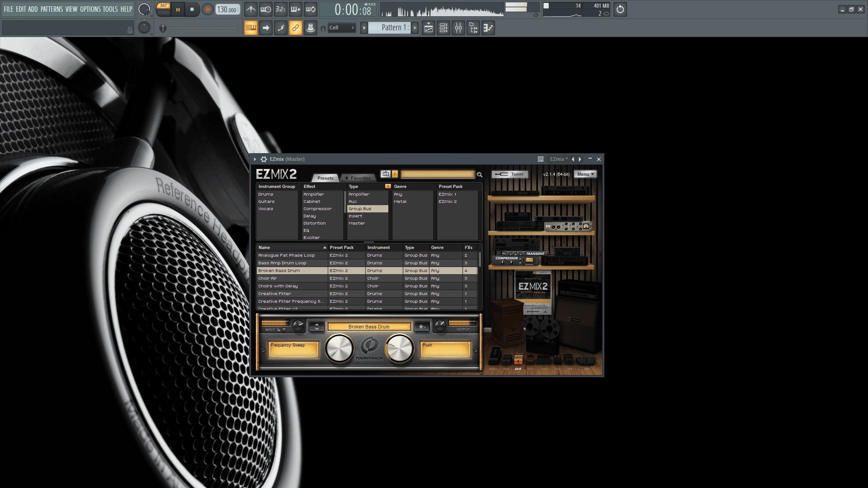Switch PAT/SONG mode toggle

[163, 9]
